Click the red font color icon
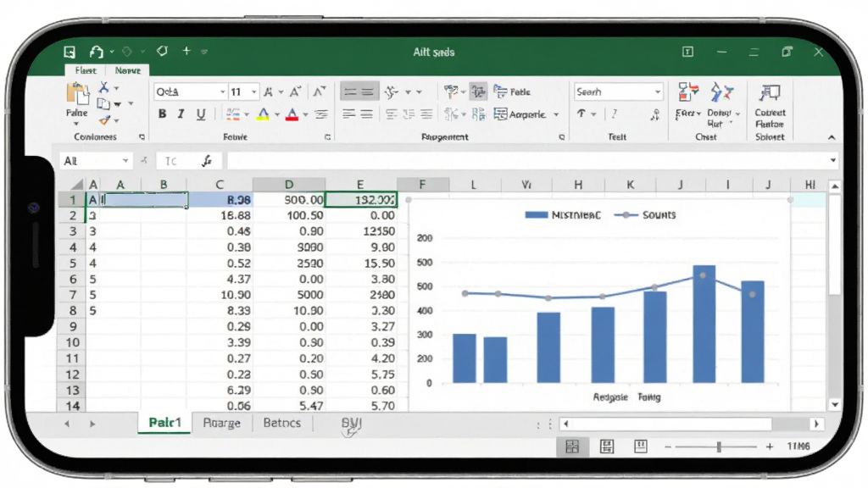 pyautogui.click(x=292, y=114)
